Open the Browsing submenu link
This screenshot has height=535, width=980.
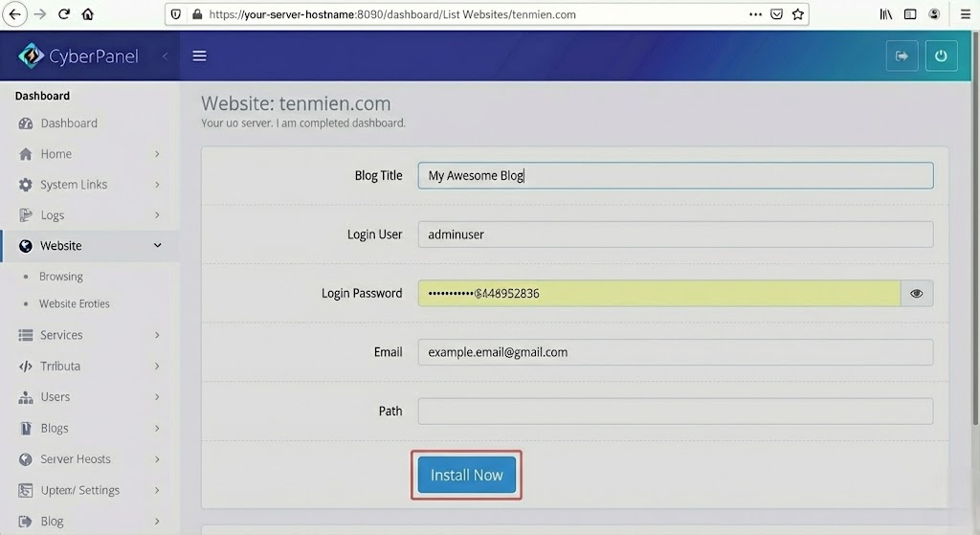(x=61, y=277)
